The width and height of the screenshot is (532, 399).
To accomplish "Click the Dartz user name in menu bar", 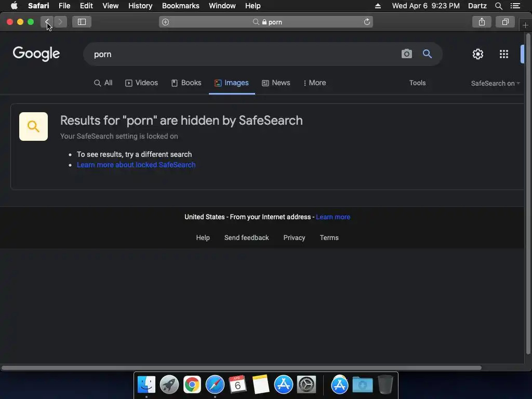I will click(x=477, y=6).
